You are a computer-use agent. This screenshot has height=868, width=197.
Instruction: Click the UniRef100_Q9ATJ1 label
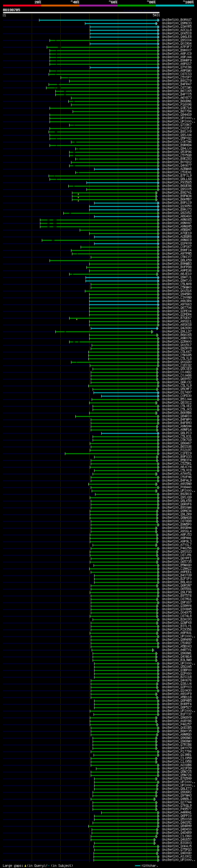click(177, 278)
